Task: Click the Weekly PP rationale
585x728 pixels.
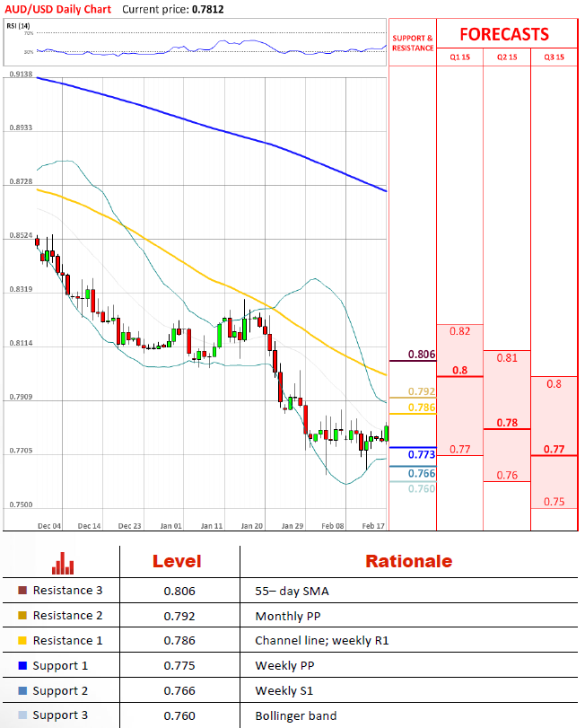Action: (284, 666)
